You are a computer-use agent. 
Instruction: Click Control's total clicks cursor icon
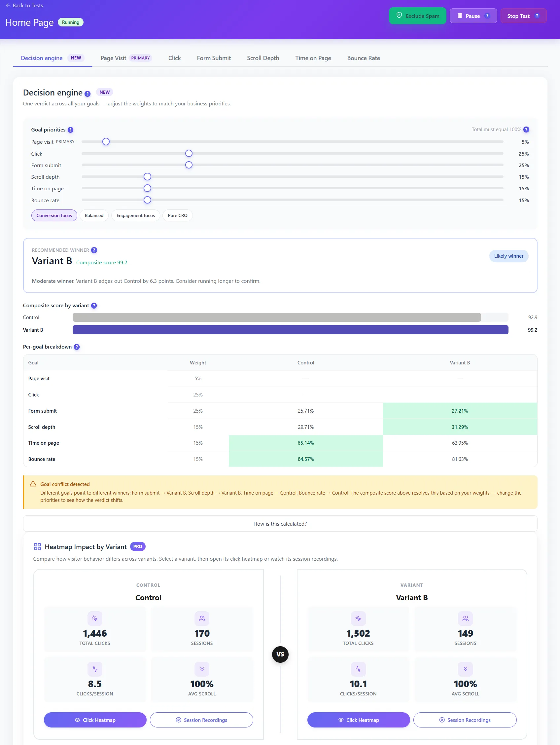coord(95,618)
